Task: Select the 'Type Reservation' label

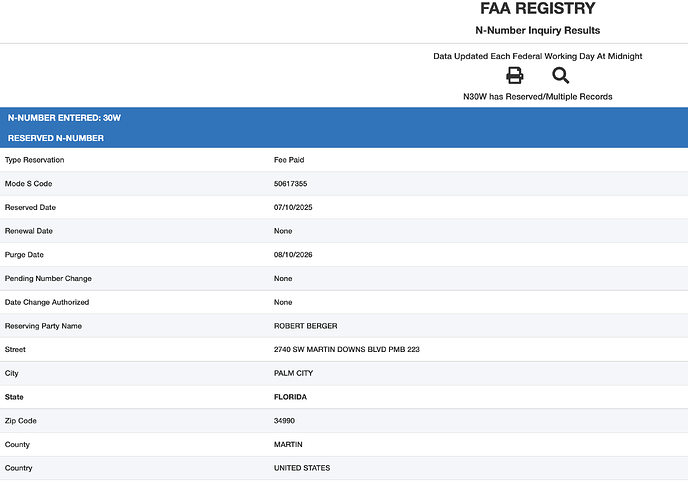Action: pos(34,160)
